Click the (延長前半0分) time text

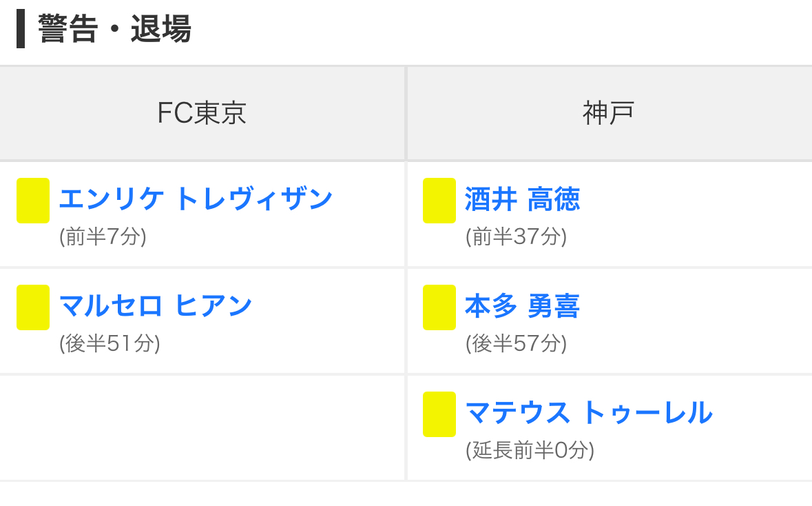pyautogui.click(x=530, y=451)
